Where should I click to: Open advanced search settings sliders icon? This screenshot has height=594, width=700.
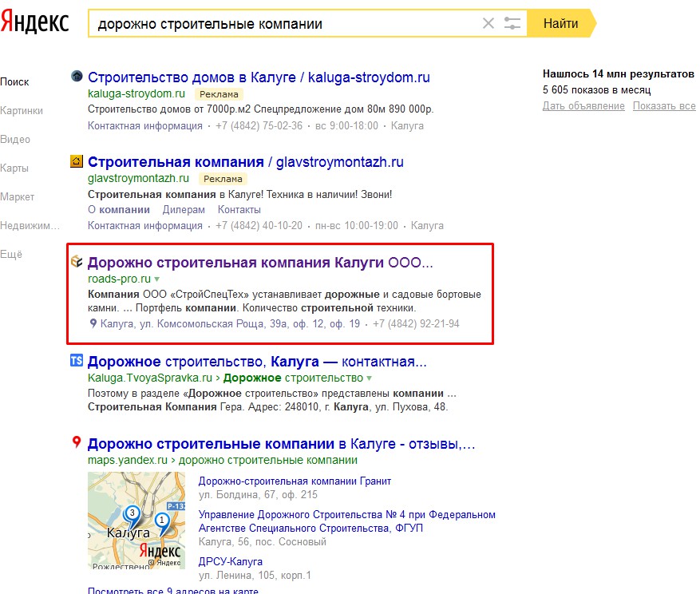[512, 23]
